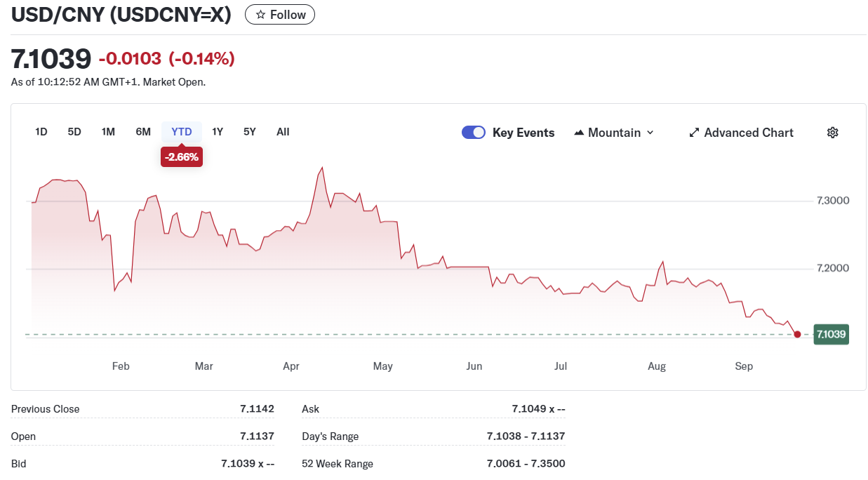Click the Bid value 7.1039 x --
Screen dimensions: 868x480
click(x=248, y=464)
